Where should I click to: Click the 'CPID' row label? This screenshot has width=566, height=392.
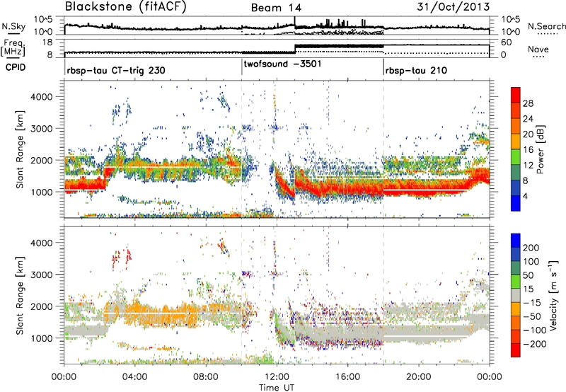click(16, 67)
